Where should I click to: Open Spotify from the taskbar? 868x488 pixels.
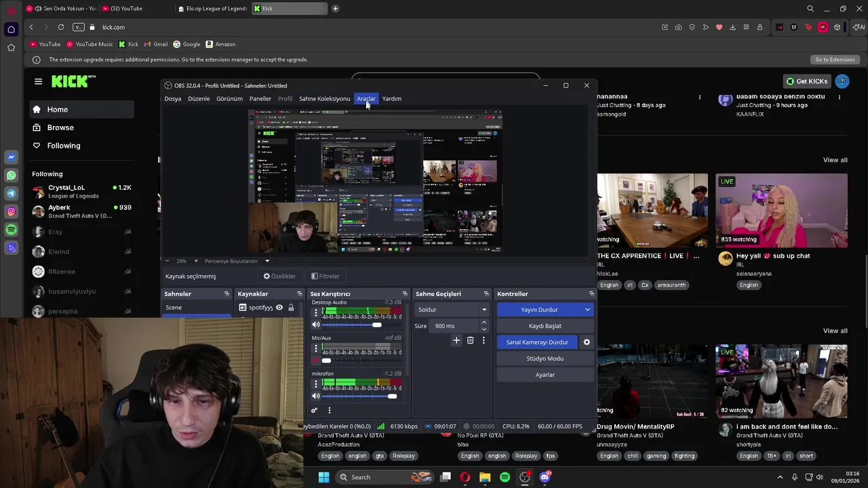505,477
